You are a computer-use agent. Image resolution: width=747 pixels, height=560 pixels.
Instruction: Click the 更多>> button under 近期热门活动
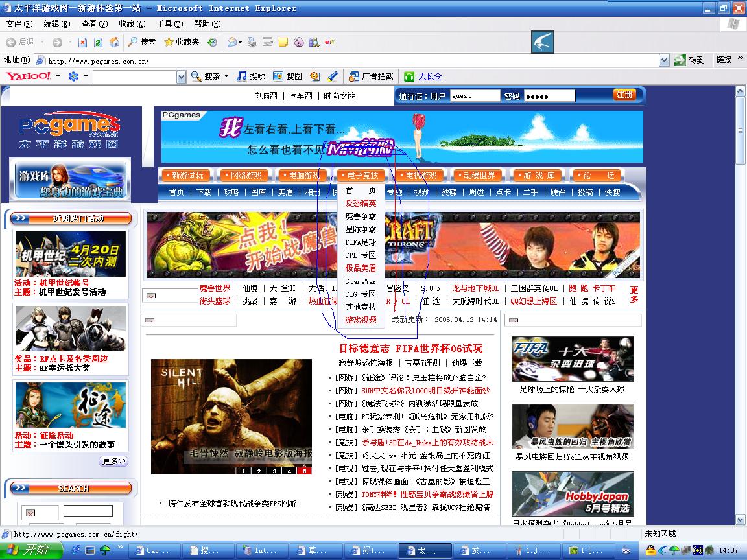(x=113, y=460)
